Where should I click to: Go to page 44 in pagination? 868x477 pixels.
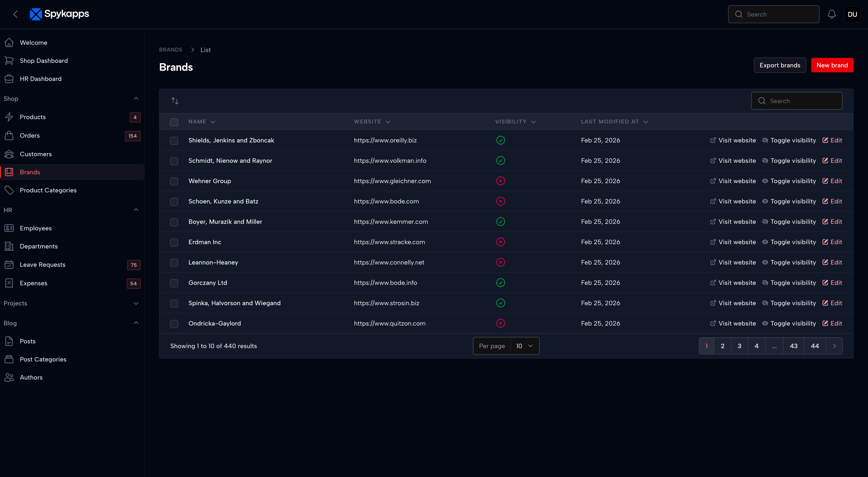(815, 345)
